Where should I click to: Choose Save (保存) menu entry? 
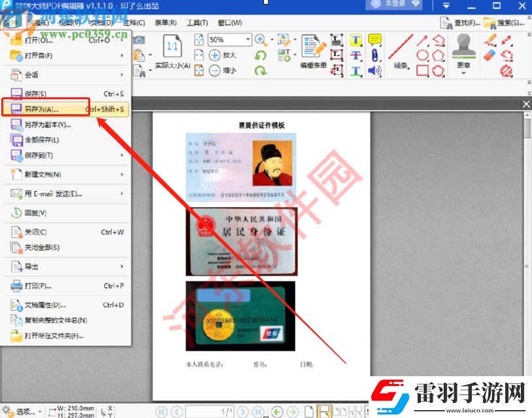click(x=65, y=94)
